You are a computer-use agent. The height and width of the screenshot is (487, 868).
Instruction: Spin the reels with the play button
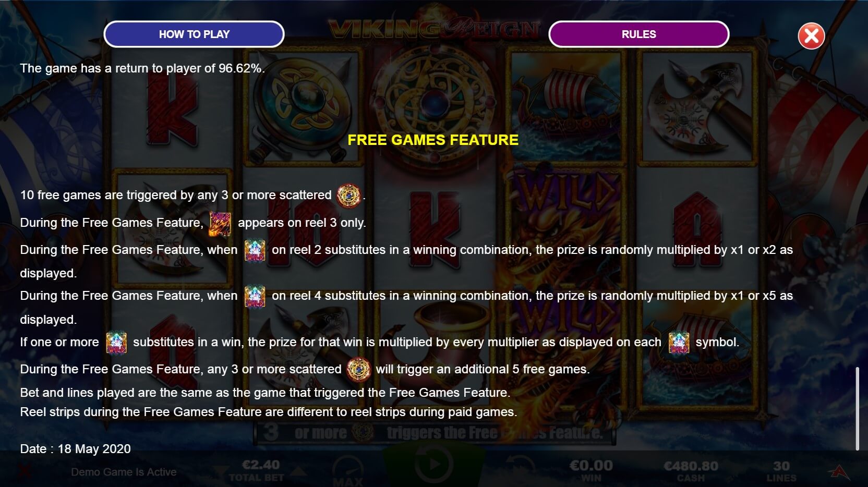click(x=433, y=464)
